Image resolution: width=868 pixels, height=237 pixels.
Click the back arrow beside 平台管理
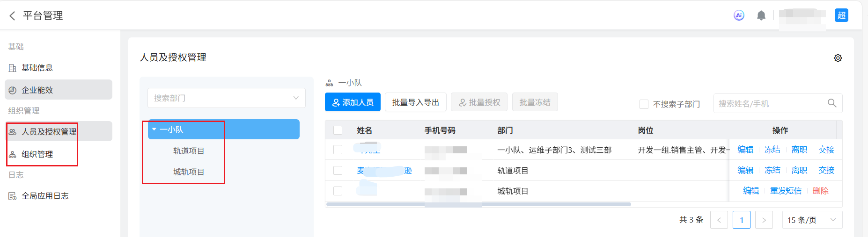[12, 16]
